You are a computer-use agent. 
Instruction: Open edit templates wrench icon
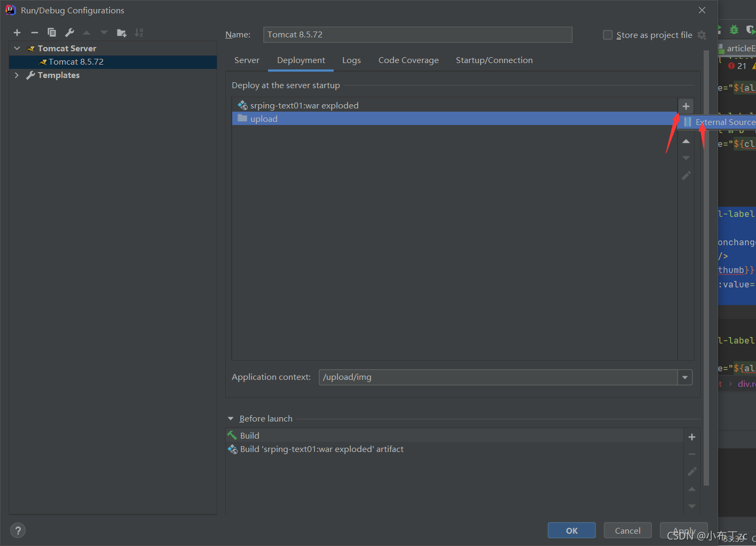point(69,33)
